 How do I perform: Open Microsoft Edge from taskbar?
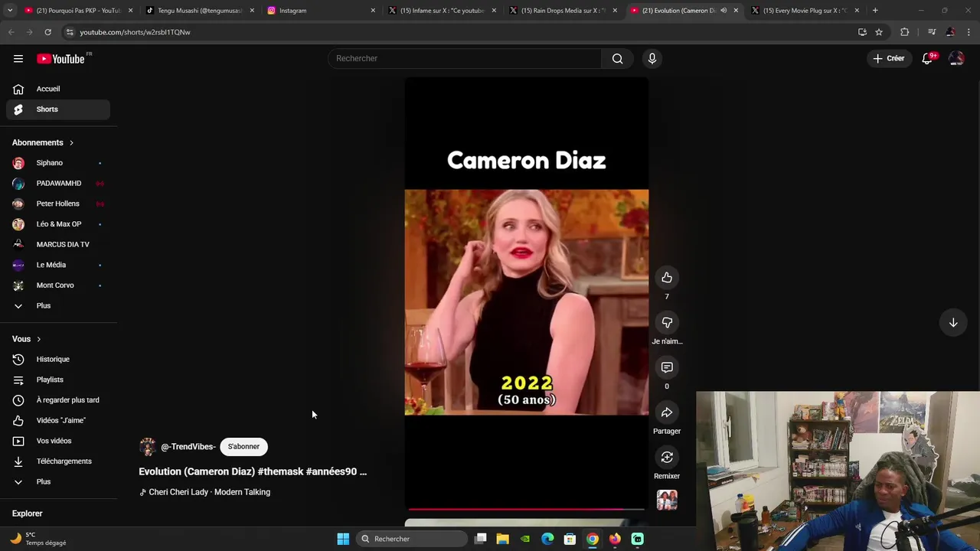coord(547,539)
